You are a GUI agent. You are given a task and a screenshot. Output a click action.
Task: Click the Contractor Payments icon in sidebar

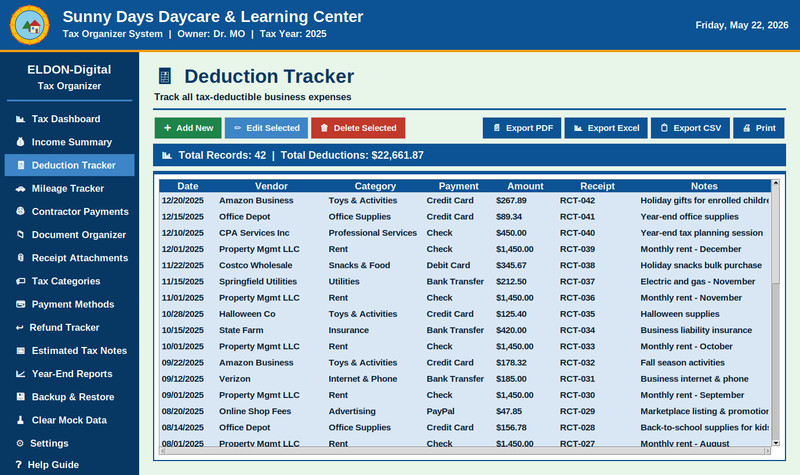click(x=20, y=212)
